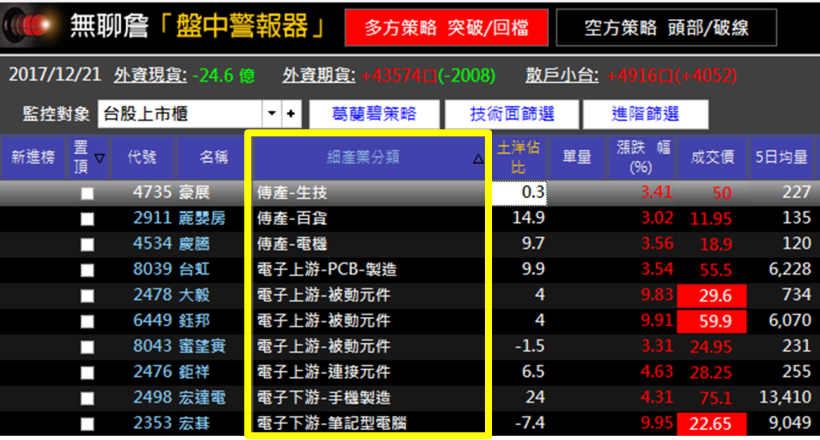Click the 外資現貨 link
820x440 pixels.
point(150,76)
